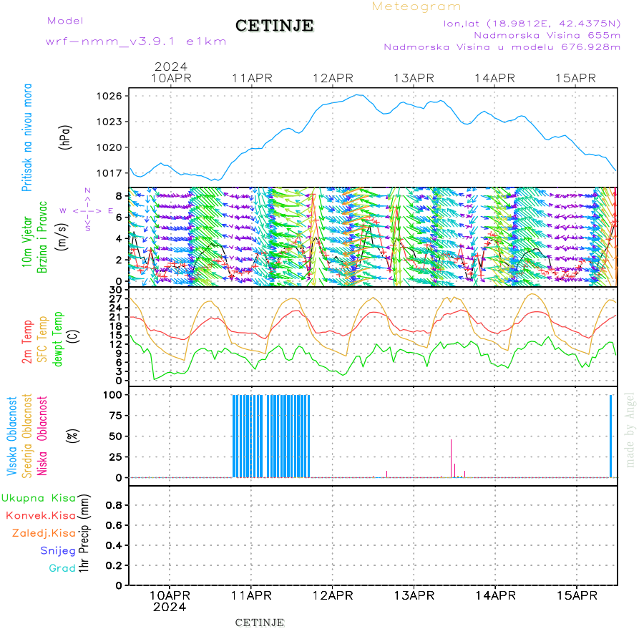Click the 21 value on the temperature axis
The height and width of the screenshot is (644, 644).
(116, 317)
